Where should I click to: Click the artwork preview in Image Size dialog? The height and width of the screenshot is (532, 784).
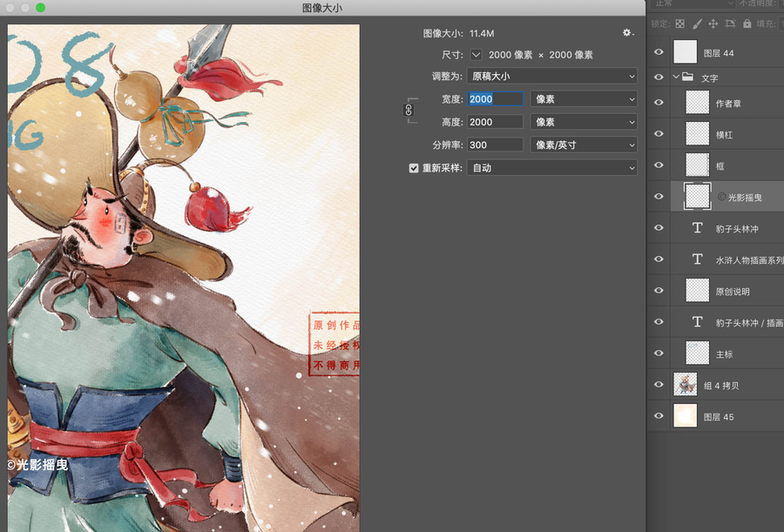[184, 278]
